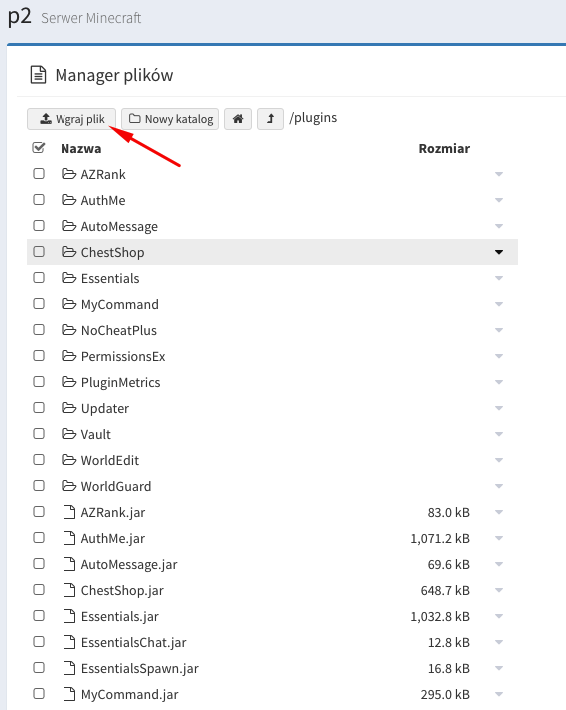Expand actions menu for AZRank.jar
The image size is (566, 710).
click(499, 513)
